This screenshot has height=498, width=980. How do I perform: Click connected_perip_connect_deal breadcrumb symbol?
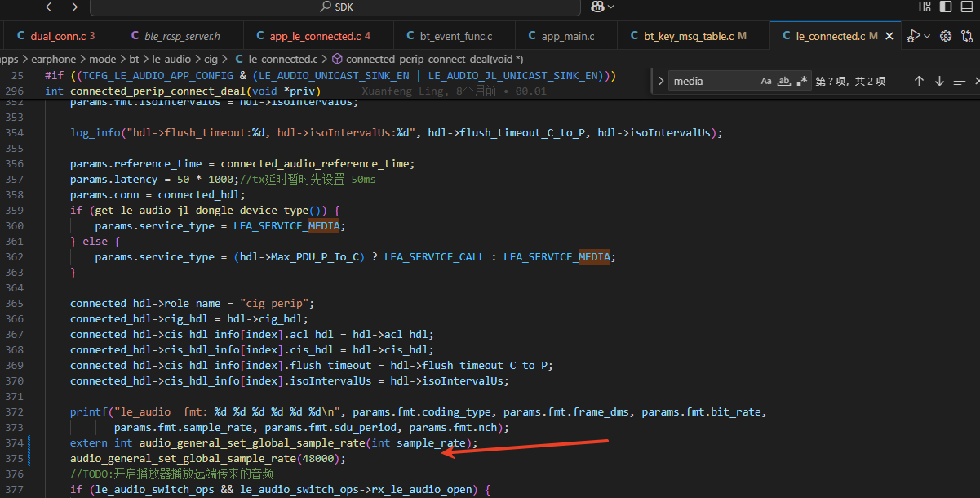(x=435, y=59)
